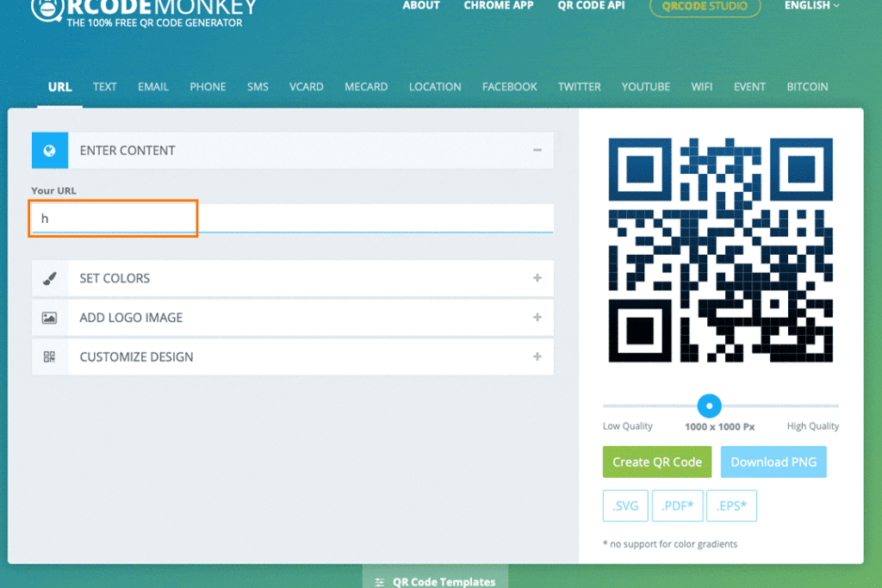Viewport: 882px width, 588px height.
Task: Click the paintbrush icon for Set Colors
Action: point(49,278)
